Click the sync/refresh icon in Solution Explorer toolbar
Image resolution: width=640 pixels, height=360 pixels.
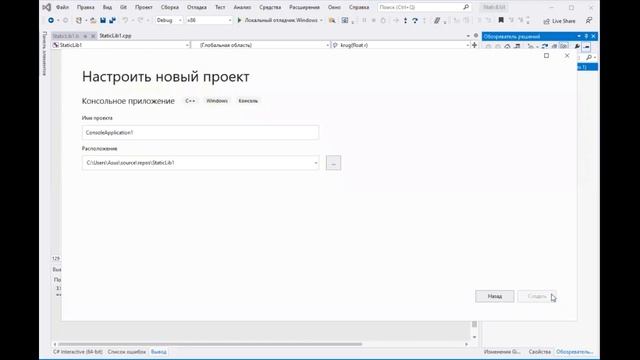tap(544, 47)
